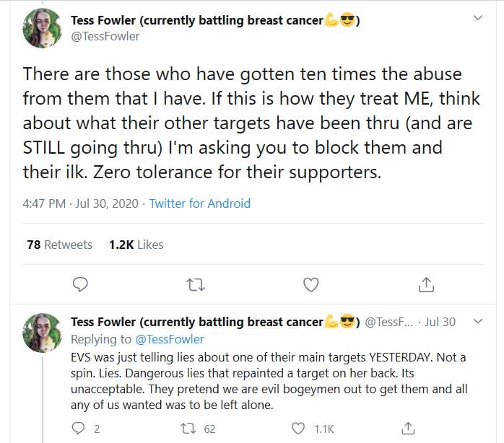This screenshot has height=443, width=504.
Task: Open the Jul 30 timestamp on reply
Action: point(440,322)
